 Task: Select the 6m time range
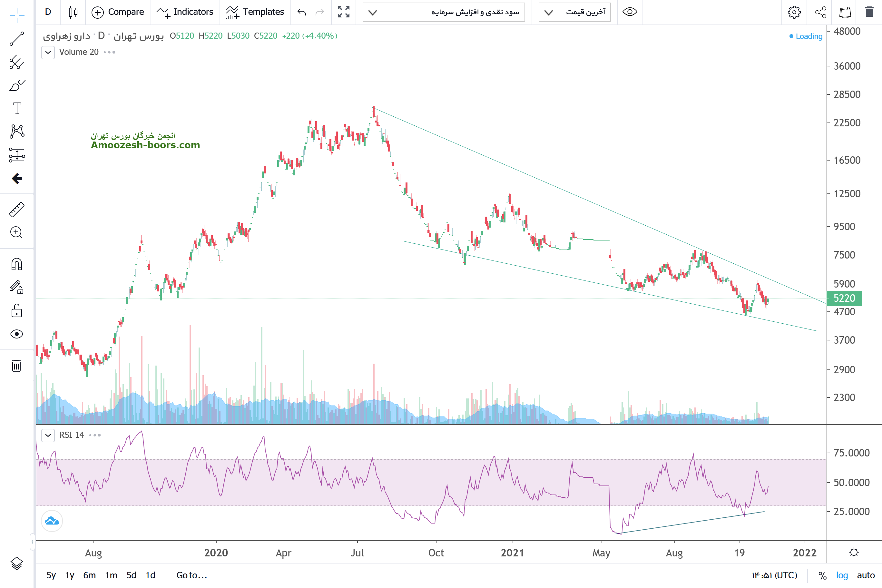pos(89,575)
